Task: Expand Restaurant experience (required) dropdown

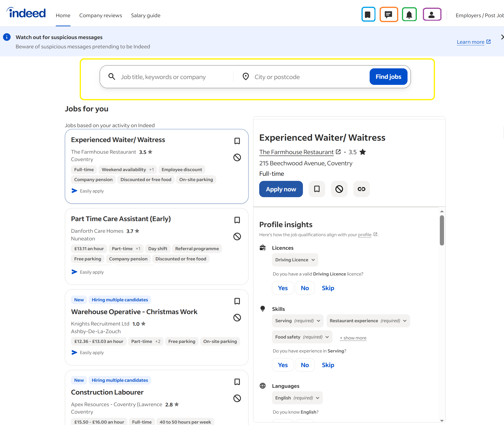Action: pyautogui.click(x=368, y=321)
